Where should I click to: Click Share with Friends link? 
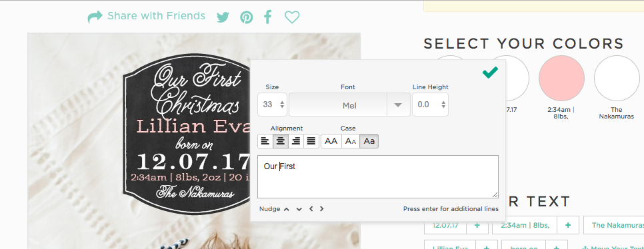pyautogui.click(x=156, y=16)
